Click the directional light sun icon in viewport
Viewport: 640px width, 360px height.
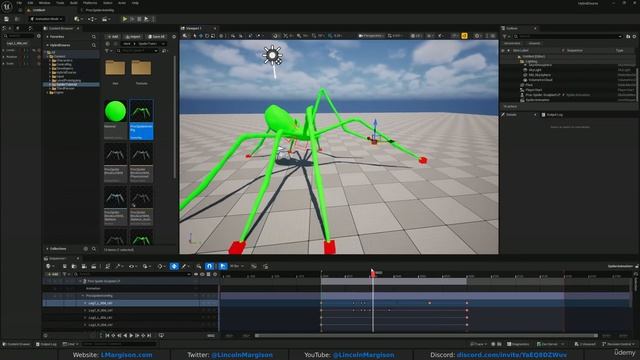coord(272,55)
